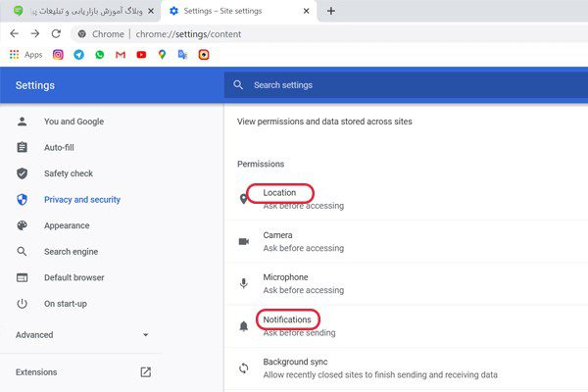This screenshot has width=588, height=392.
Task: Switch to the Persian blog tab
Action: pyautogui.click(x=80, y=11)
